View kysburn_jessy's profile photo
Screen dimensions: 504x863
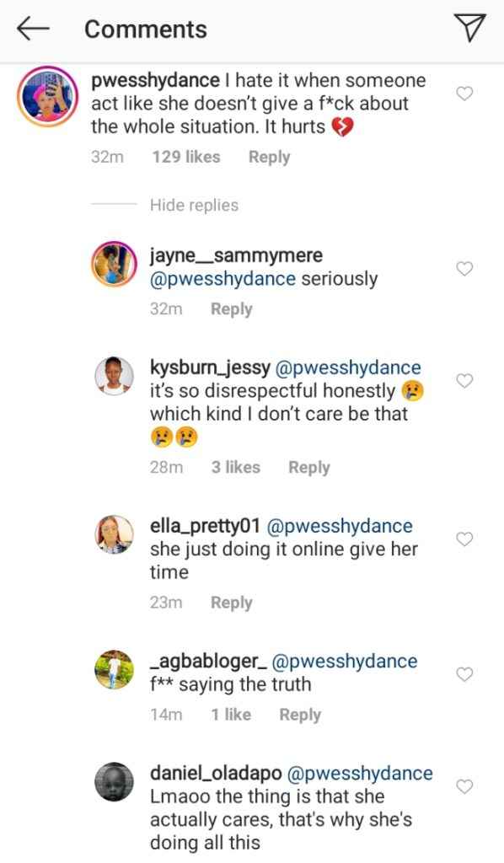[x=114, y=377]
